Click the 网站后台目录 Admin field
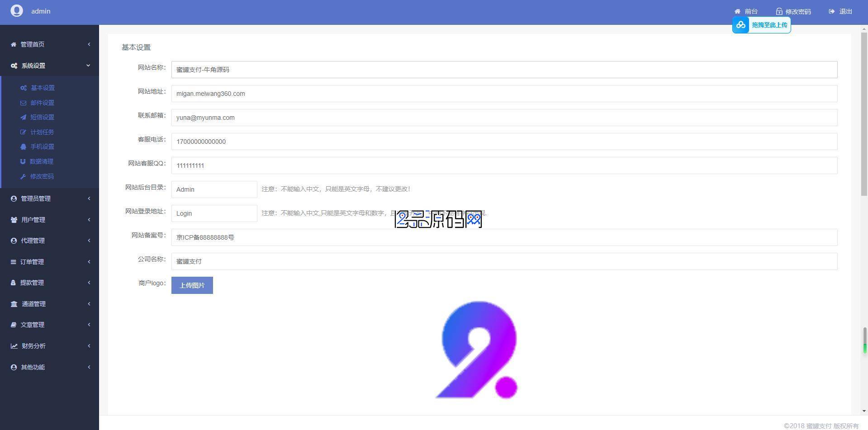Viewport: 868px width, 430px height. click(214, 189)
